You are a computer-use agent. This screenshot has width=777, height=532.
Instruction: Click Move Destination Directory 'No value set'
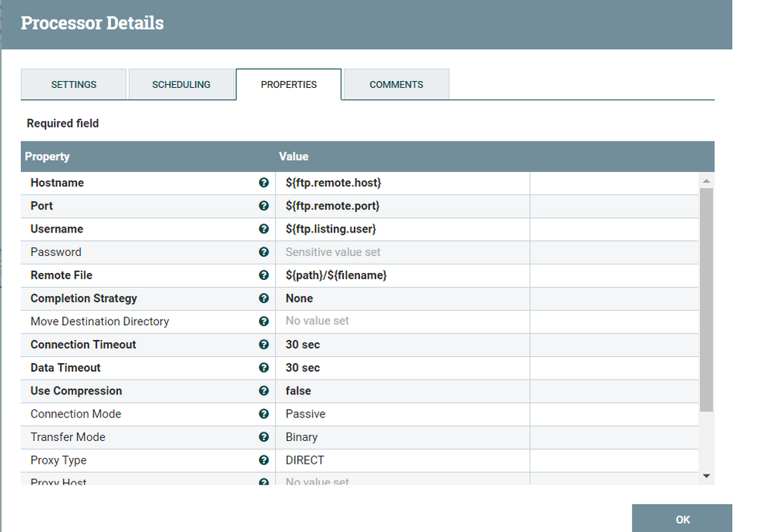click(317, 321)
